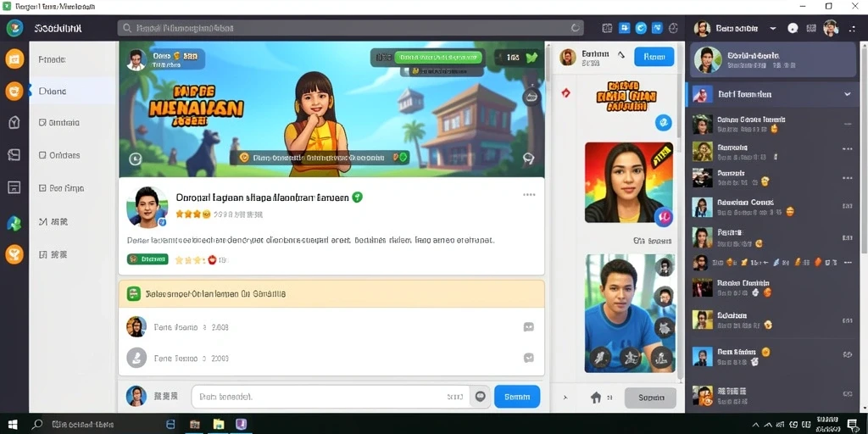Click the emoji button inside message input

coord(480,397)
